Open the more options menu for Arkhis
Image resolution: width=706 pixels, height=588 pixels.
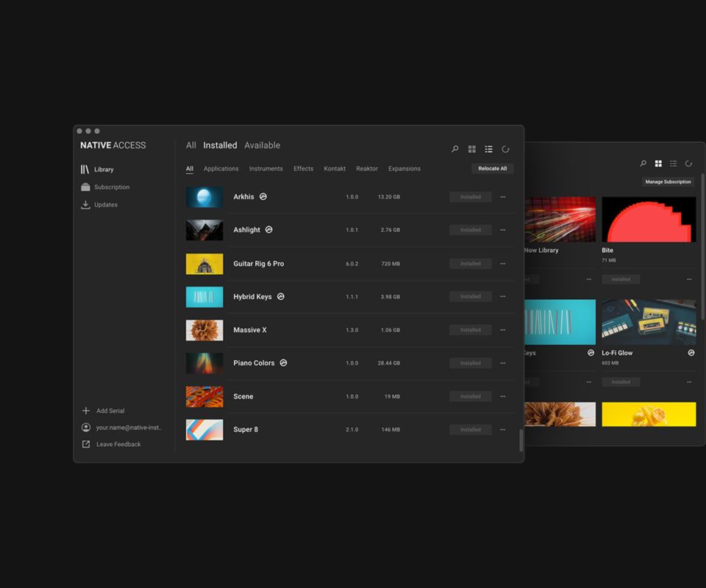503,197
